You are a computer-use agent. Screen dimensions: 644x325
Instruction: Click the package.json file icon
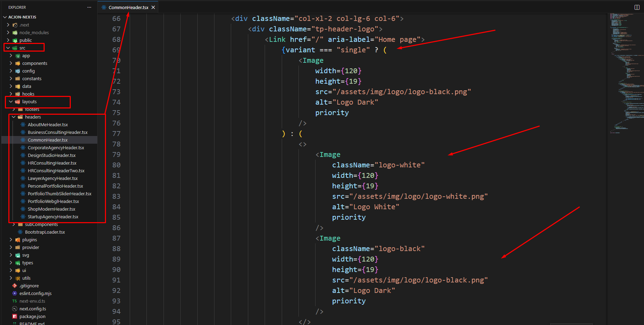pos(15,316)
